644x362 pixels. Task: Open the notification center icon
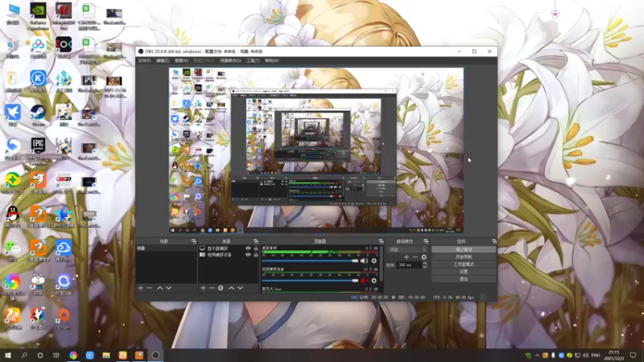(633, 356)
